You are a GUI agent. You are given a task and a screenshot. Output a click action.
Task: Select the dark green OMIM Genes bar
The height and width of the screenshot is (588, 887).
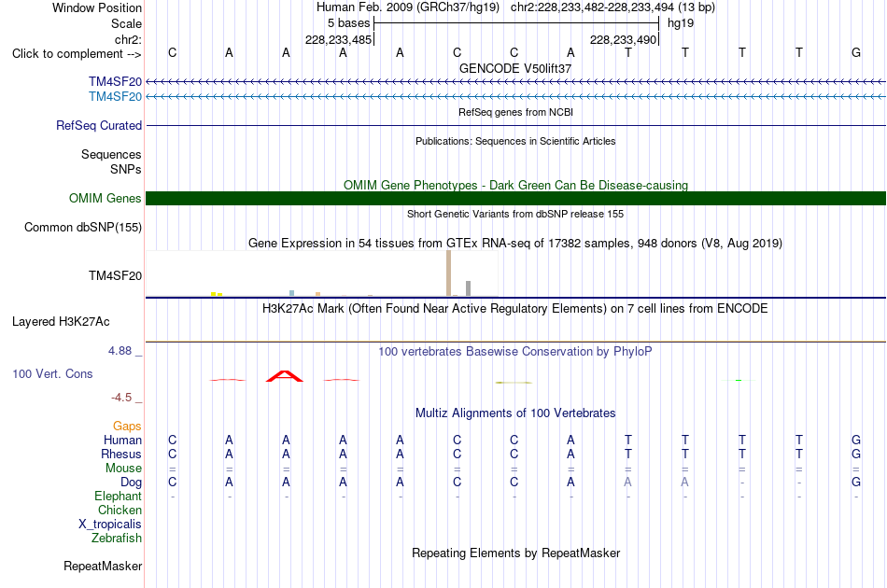[516, 199]
